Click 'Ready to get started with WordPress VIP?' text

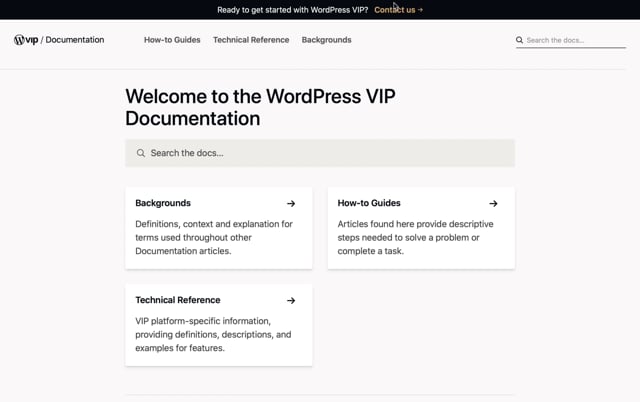pos(293,10)
